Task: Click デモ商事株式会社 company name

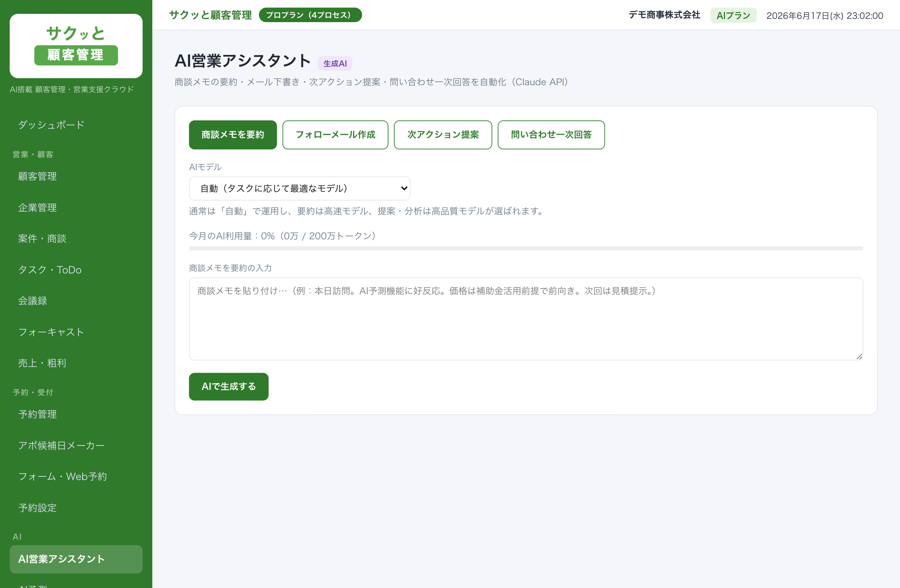Action: point(665,15)
